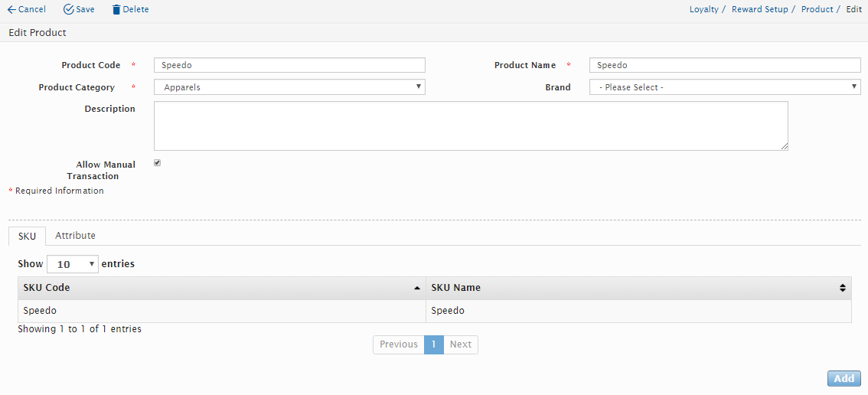Open Loyalty breadcrumb link
868x395 pixels.
(x=703, y=10)
